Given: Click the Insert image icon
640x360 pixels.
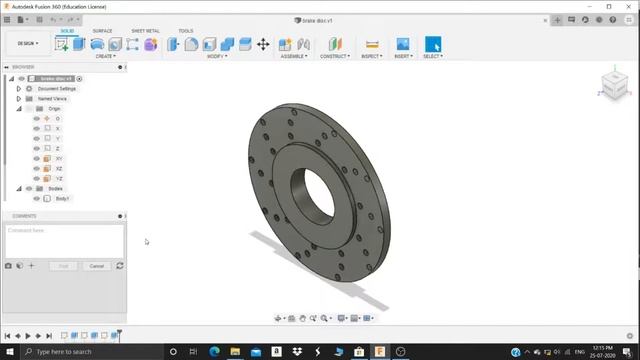Looking at the screenshot, I should point(403,44).
